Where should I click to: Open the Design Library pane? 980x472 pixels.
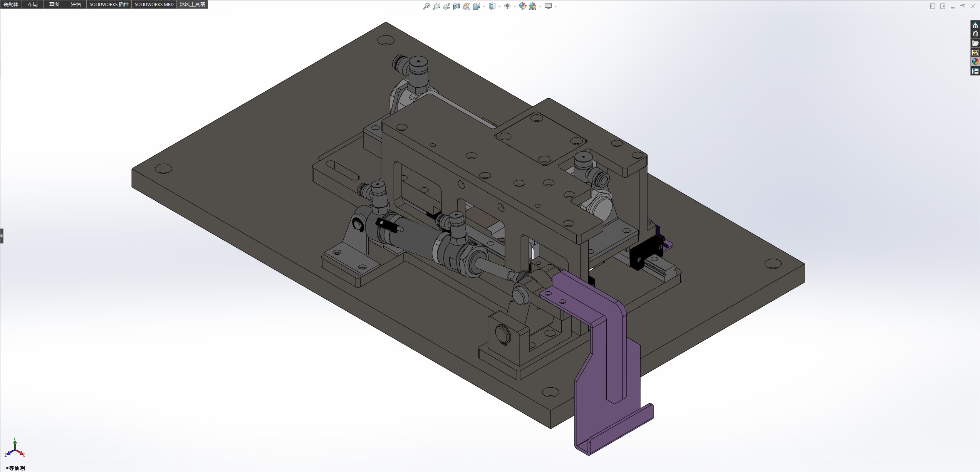click(x=975, y=34)
